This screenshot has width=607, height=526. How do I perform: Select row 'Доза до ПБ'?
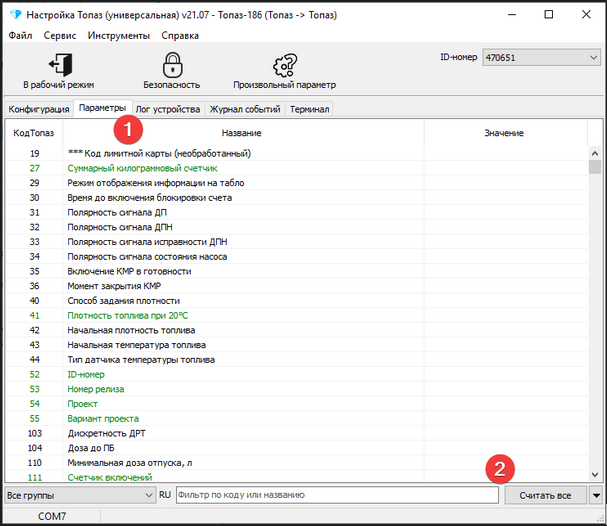[x=297, y=448]
